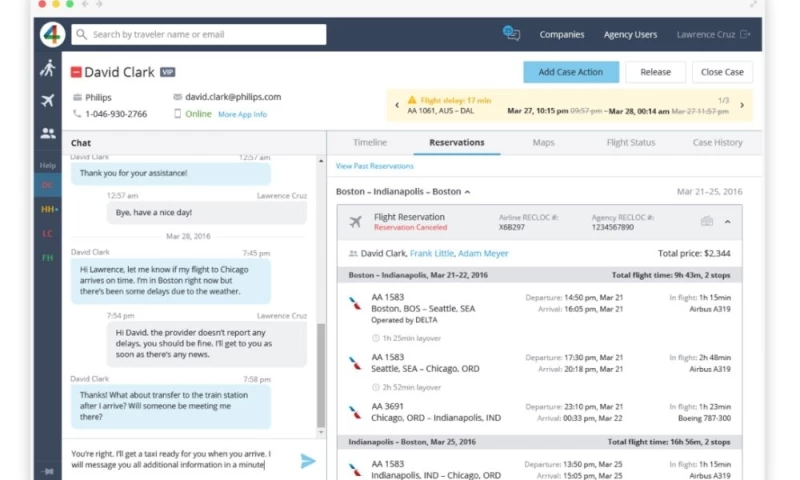Select the HH case item in sidebar
800x480 pixels.
pos(48,209)
